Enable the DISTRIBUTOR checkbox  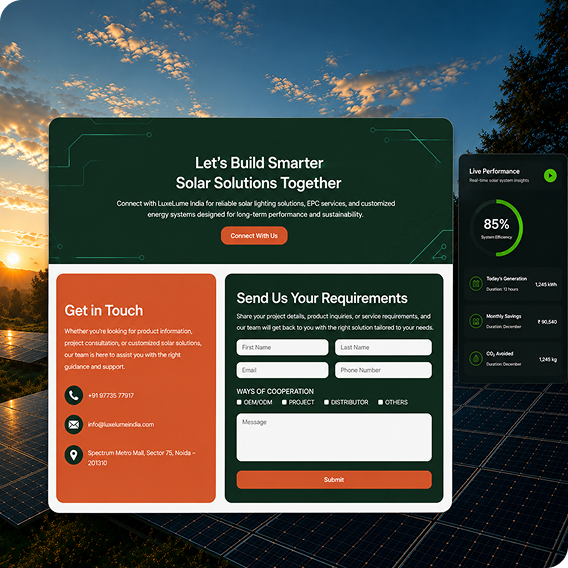click(326, 402)
